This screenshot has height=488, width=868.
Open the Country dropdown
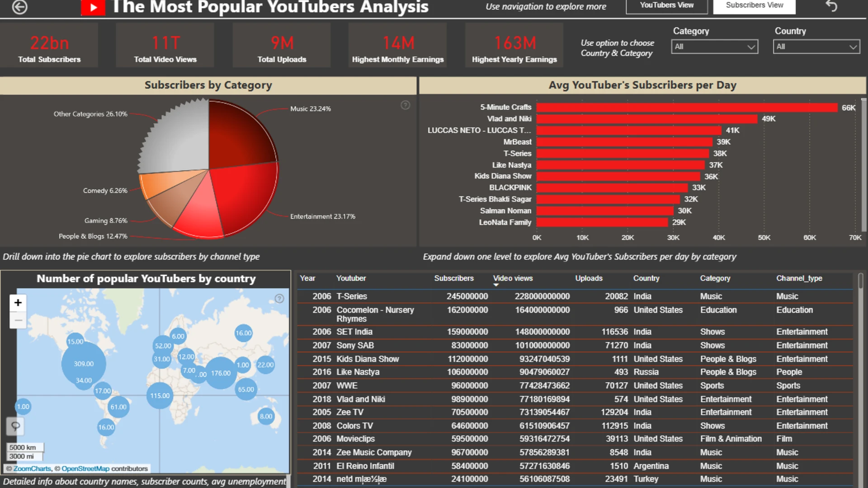(816, 47)
